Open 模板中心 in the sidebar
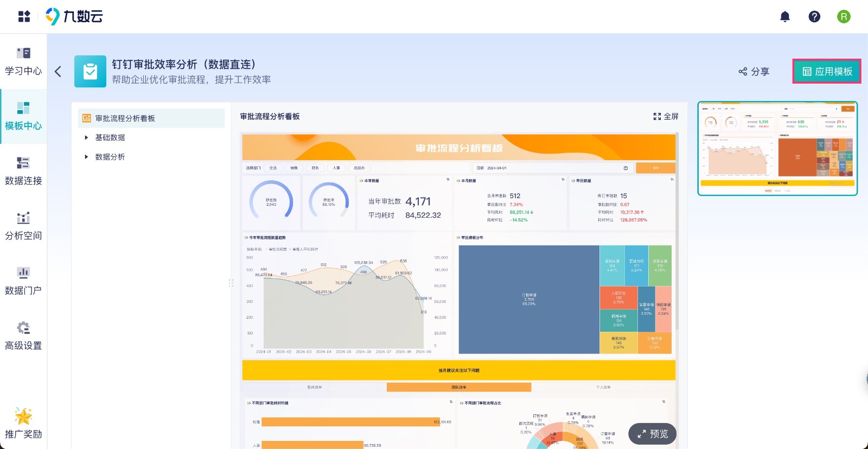This screenshot has height=449, width=868. click(x=23, y=116)
